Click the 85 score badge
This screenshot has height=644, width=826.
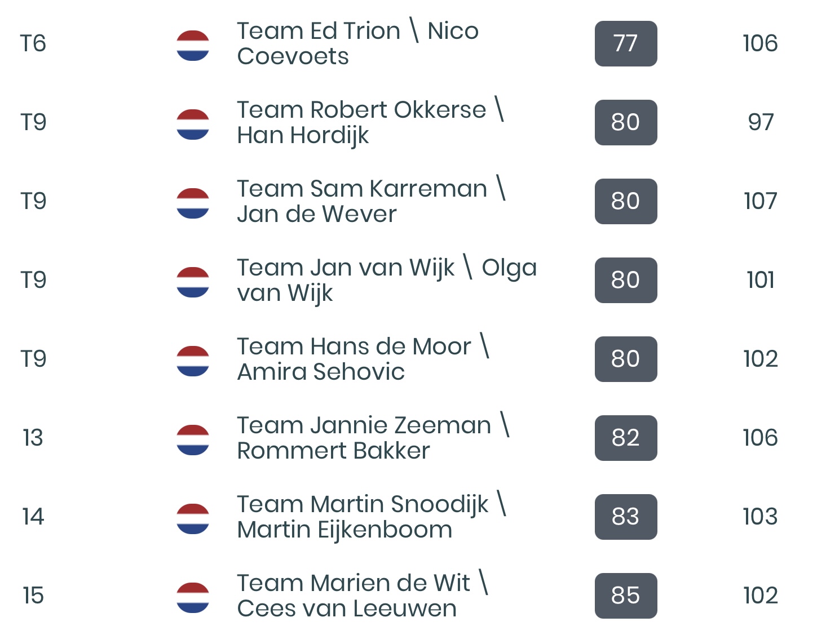click(626, 596)
